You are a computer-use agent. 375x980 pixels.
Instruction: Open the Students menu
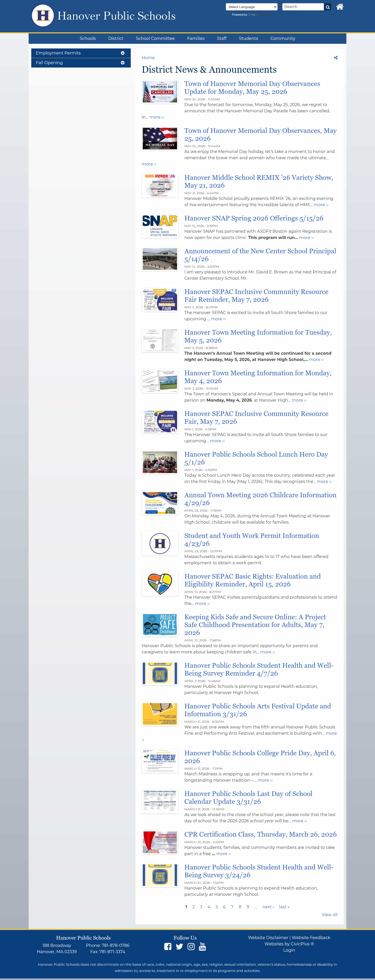pos(248,38)
